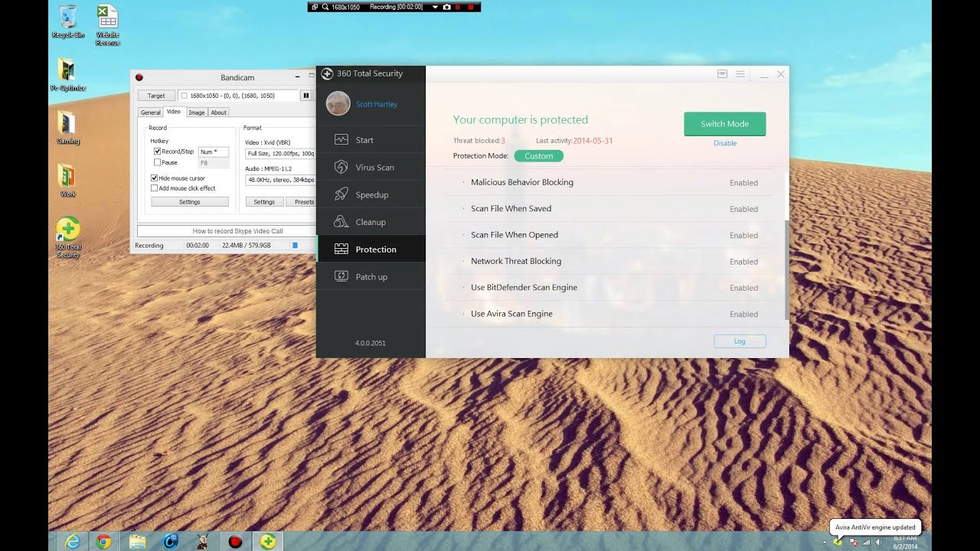Open the Start section in 360 sidebar
Viewport: 980px width, 551px height.
[371, 140]
